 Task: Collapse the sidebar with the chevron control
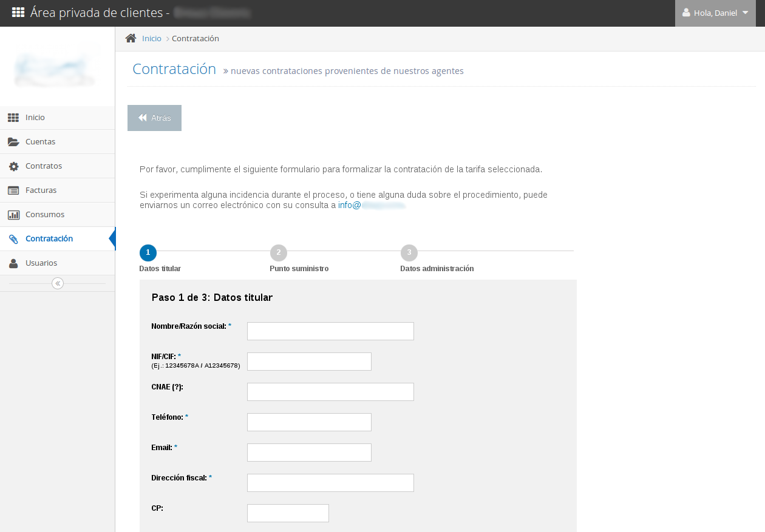(x=57, y=283)
